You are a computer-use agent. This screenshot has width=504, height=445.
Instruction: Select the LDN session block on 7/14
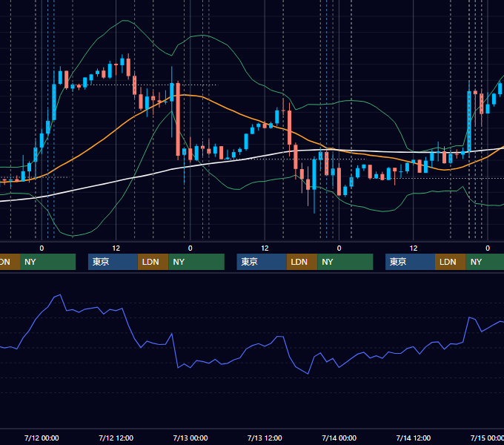tap(451, 262)
